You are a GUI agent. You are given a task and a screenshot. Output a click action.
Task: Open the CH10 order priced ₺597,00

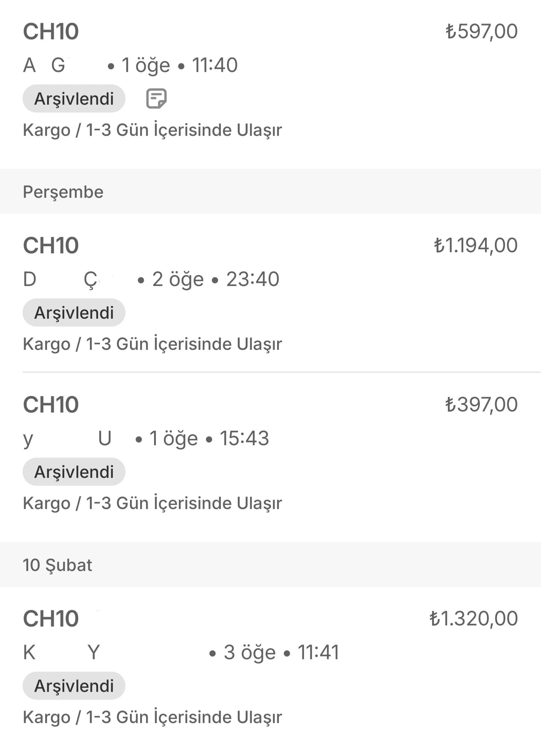point(51,32)
